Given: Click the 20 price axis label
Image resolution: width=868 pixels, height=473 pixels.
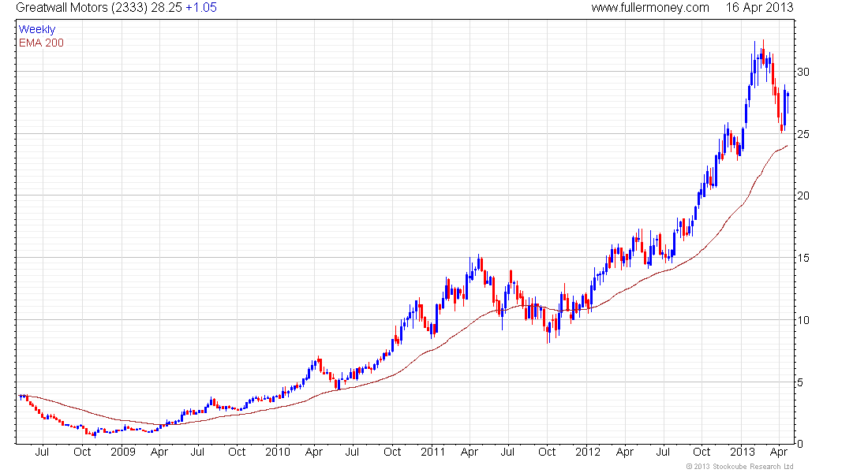Looking at the screenshot, I should pos(803,196).
